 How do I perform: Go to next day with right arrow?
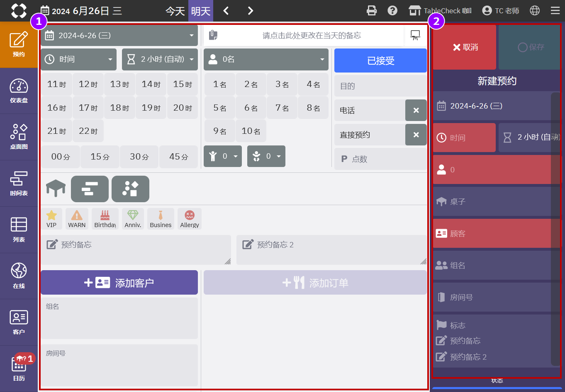[x=250, y=11]
